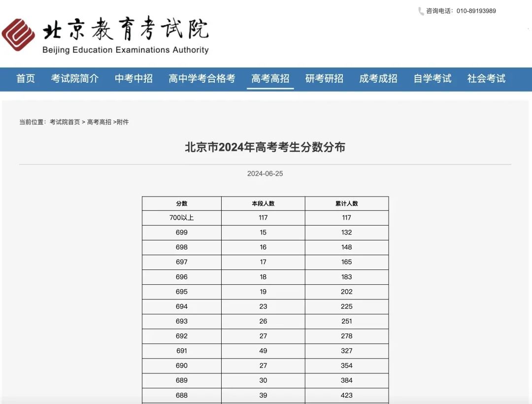Viewport: 532px width, 404px height.
Task: Click the 697 score cell
Action: click(181, 262)
